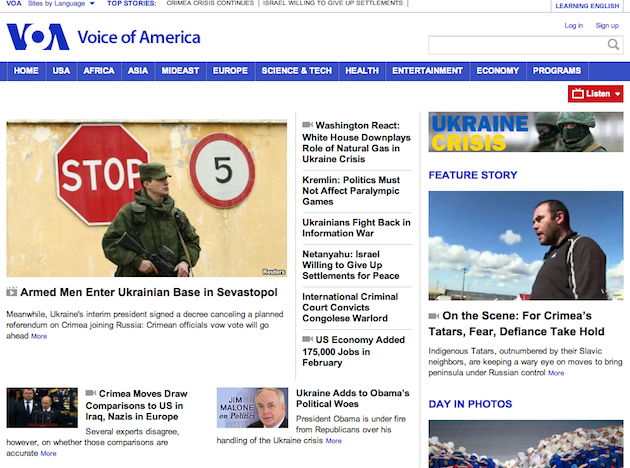
Task: Click top story Israel Willing to Give Up Settlements
Action: pos(333,3)
